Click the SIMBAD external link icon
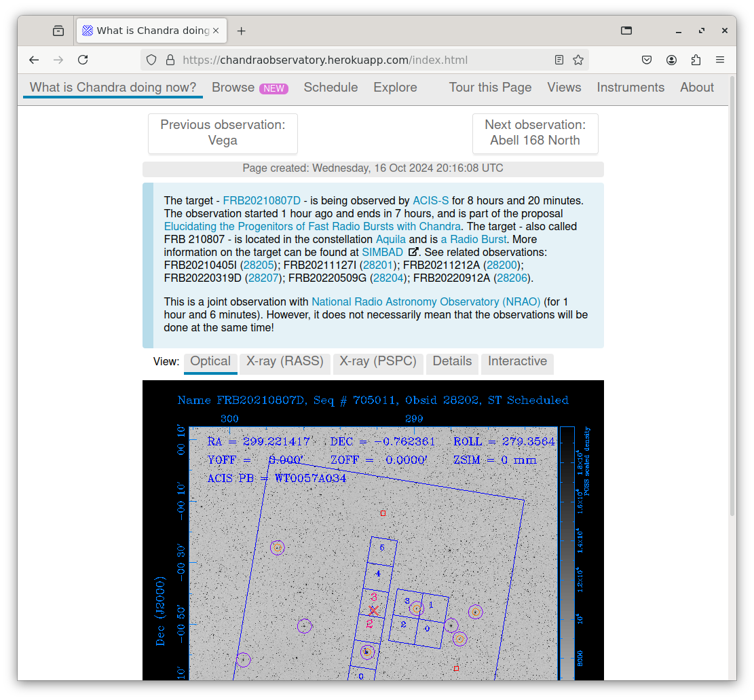 413,252
